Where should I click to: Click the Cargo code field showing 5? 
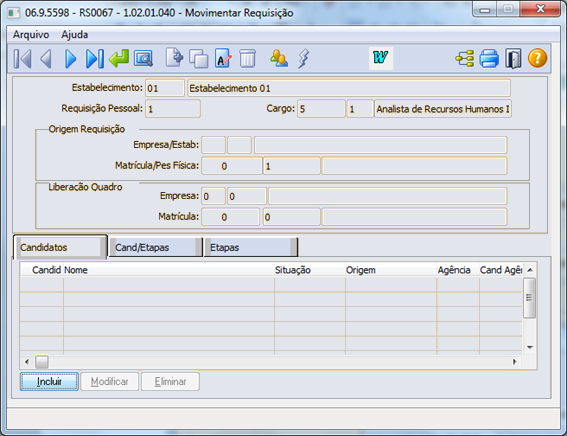coord(321,109)
